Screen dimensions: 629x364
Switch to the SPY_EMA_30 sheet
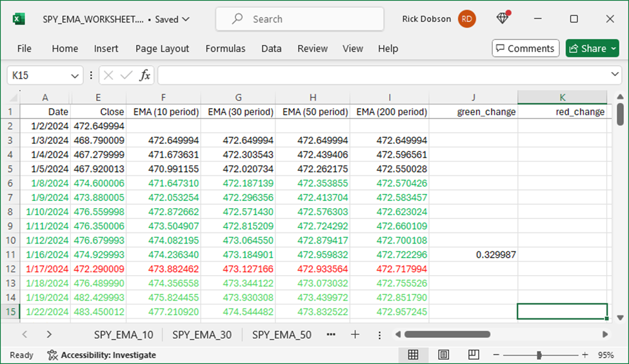pyautogui.click(x=202, y=335)
